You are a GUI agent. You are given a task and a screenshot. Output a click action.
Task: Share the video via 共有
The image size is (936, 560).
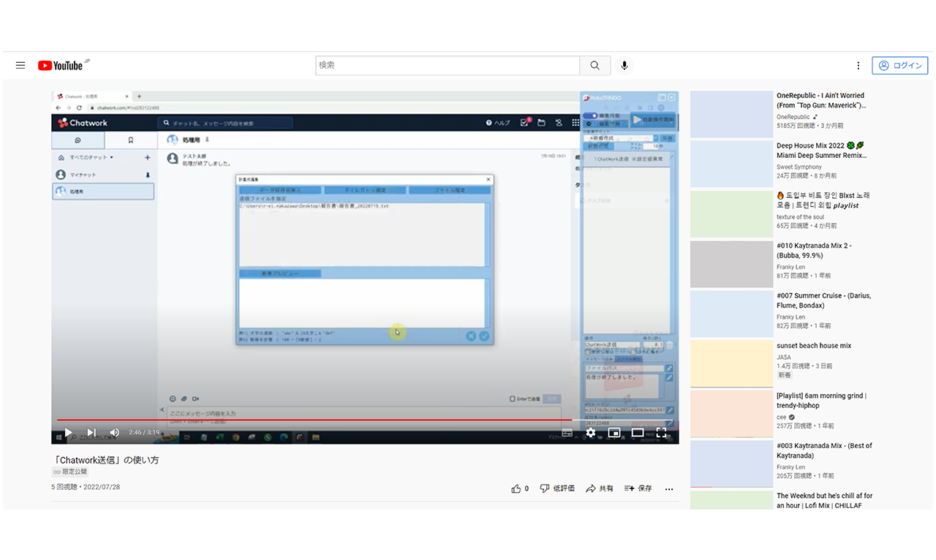pyautogui.click(x=600, y=488)
